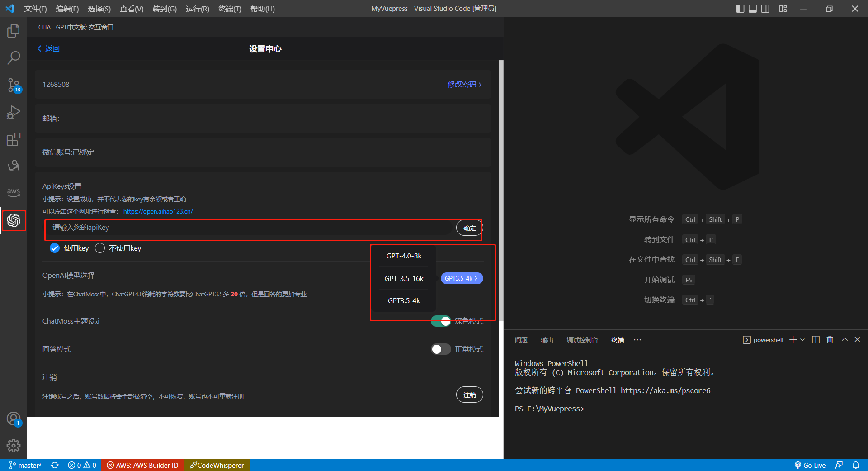Open the Extensions view
868x471 pixels.
[14, 139]
